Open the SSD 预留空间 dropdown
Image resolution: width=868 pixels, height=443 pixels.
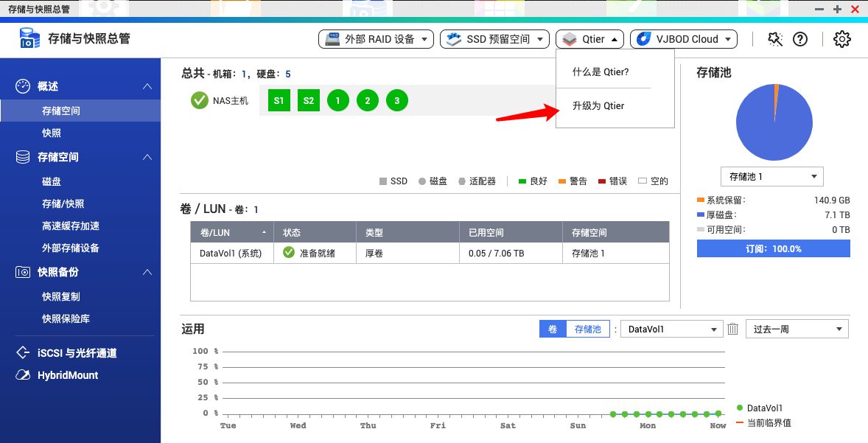point(494,39)
